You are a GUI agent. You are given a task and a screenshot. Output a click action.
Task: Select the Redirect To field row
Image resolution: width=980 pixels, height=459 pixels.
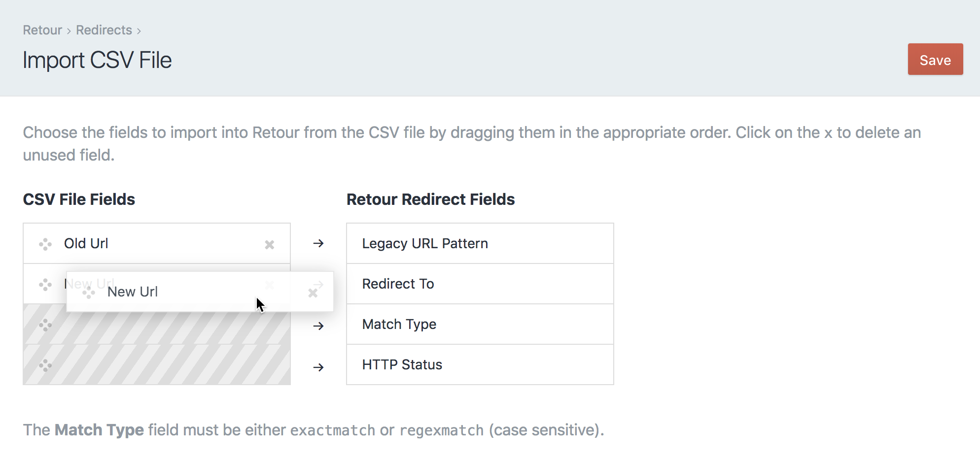pos(480,284)
